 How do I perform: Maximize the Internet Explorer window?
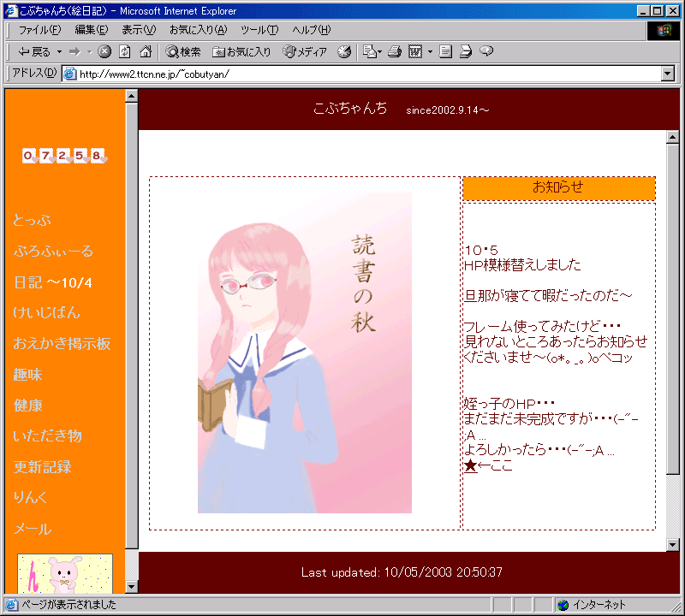point(657,11)
